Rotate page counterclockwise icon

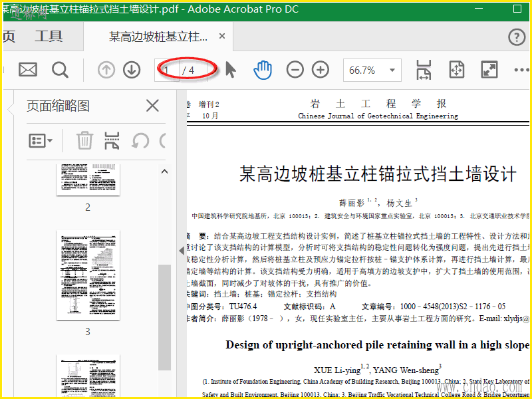tap(140, 140)
